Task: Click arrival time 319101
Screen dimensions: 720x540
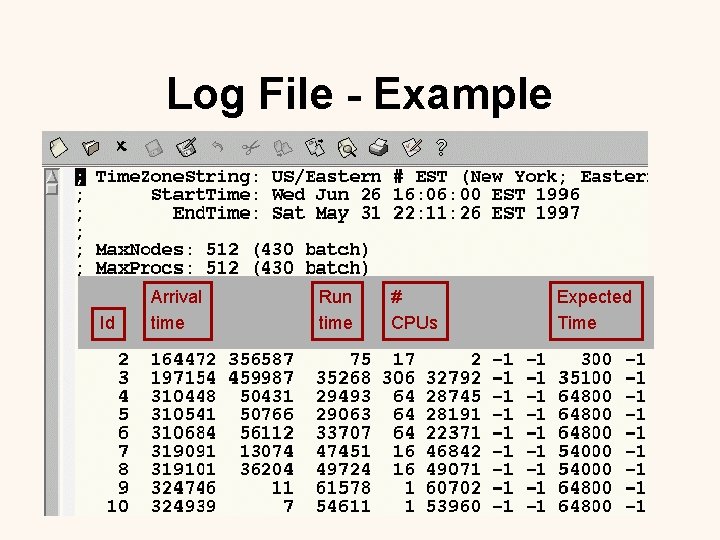Action: [183, 469]
